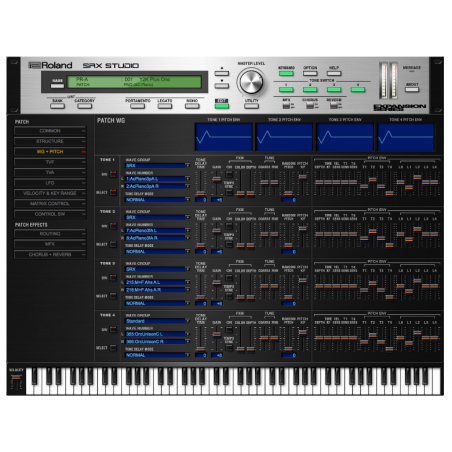Click the patch up arrow button
The image size is (452, 452).
pyautogui.click(x=222, y=73)
